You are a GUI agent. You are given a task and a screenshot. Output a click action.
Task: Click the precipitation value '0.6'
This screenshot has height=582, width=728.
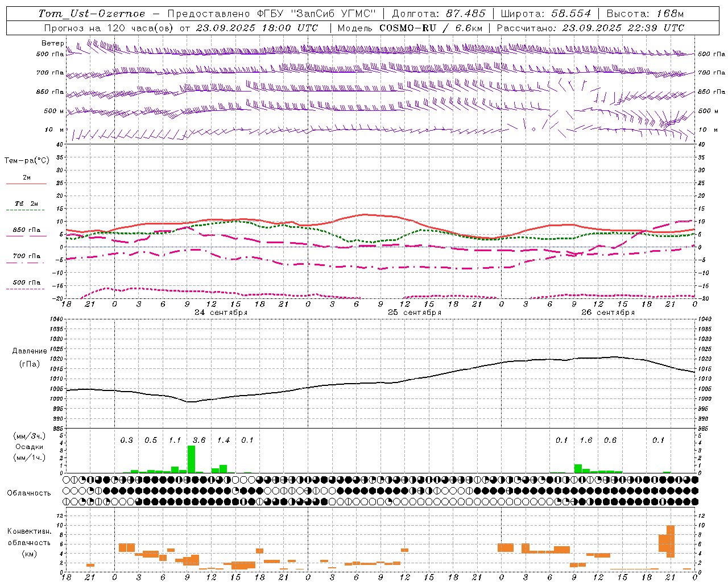[610, 440]
